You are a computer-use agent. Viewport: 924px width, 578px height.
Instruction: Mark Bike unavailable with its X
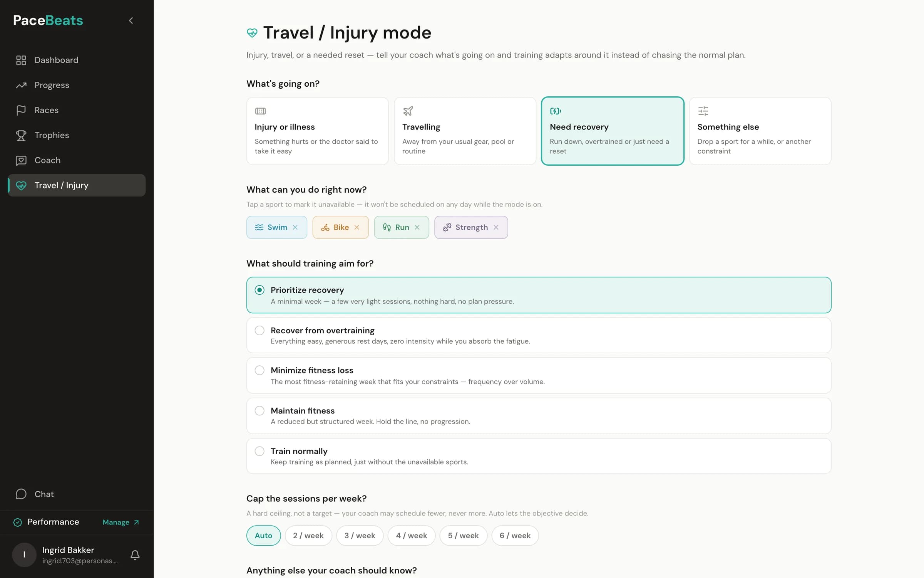[357, 227]
